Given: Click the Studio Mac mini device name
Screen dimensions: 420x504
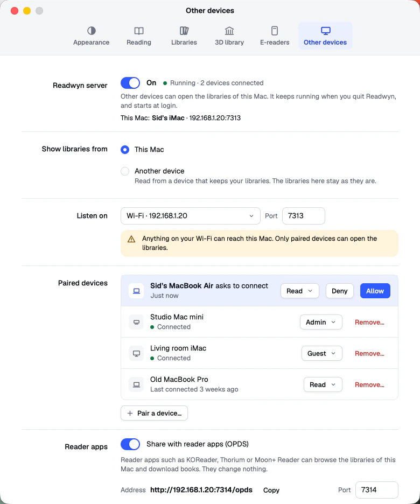Looking at the screenshot, I should click(x=177, y=317).
